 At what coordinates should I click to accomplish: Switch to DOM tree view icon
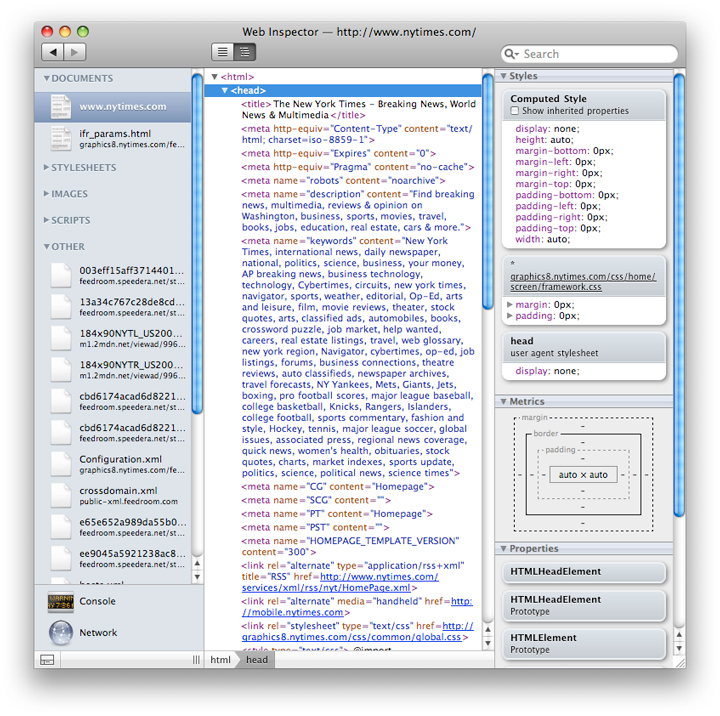[245, 52]
